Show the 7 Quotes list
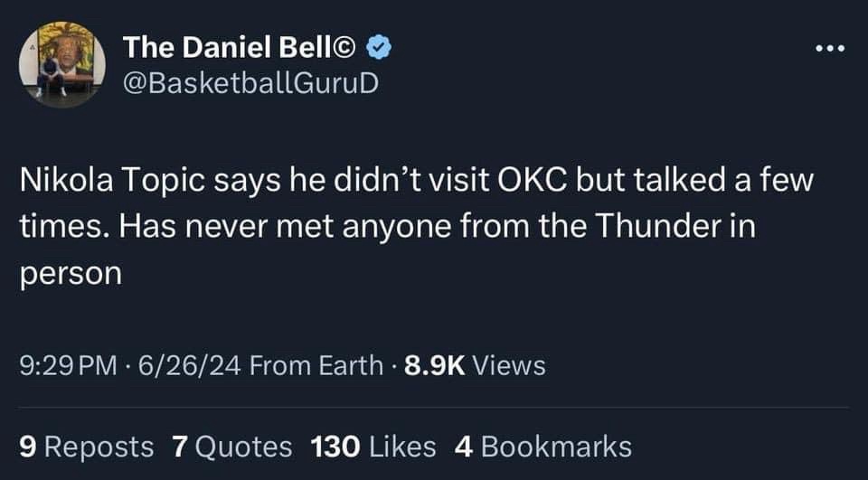 (x=231, y=446)
